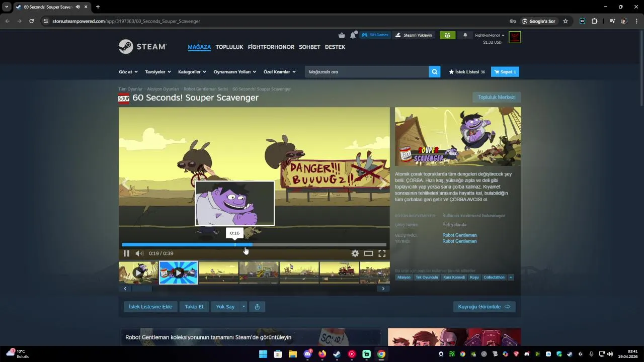Click the SIH Games button
The image size is (644, 362).
375,35
